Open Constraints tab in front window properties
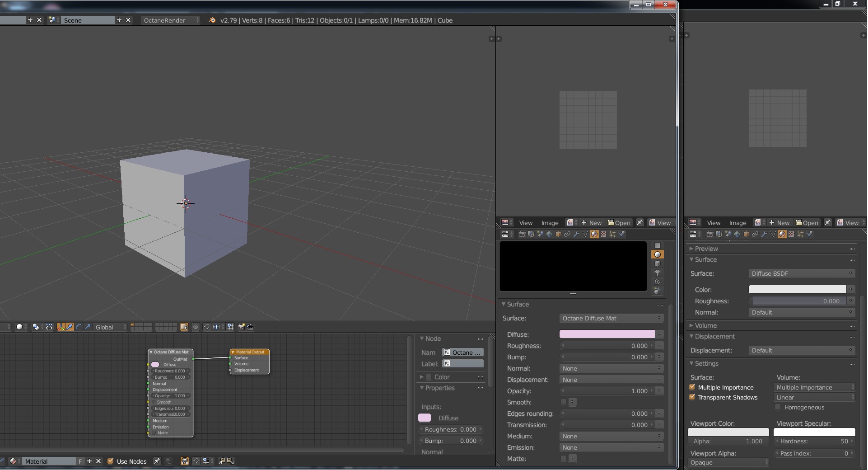This screenshot has height=470, width=868. click(x=567, y=234)
